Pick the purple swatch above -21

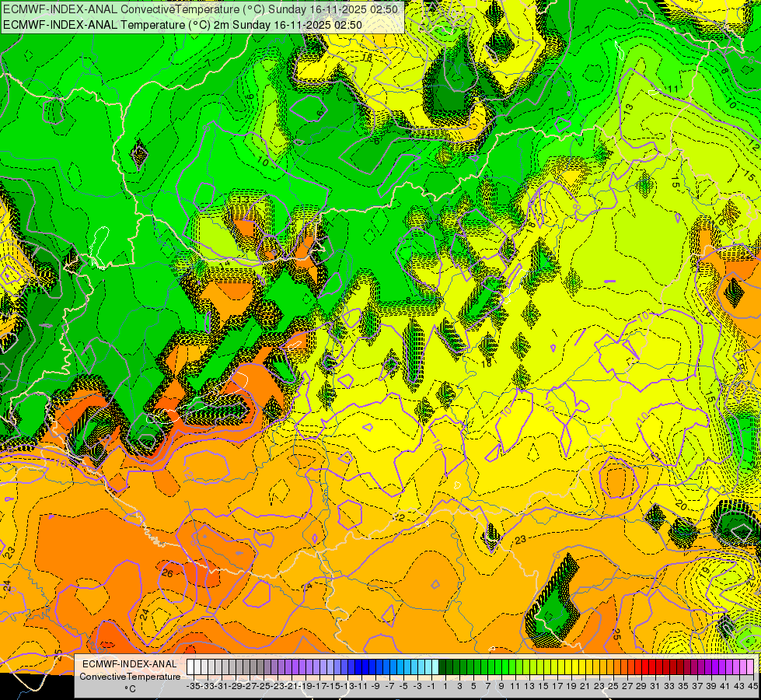(288, 667)
